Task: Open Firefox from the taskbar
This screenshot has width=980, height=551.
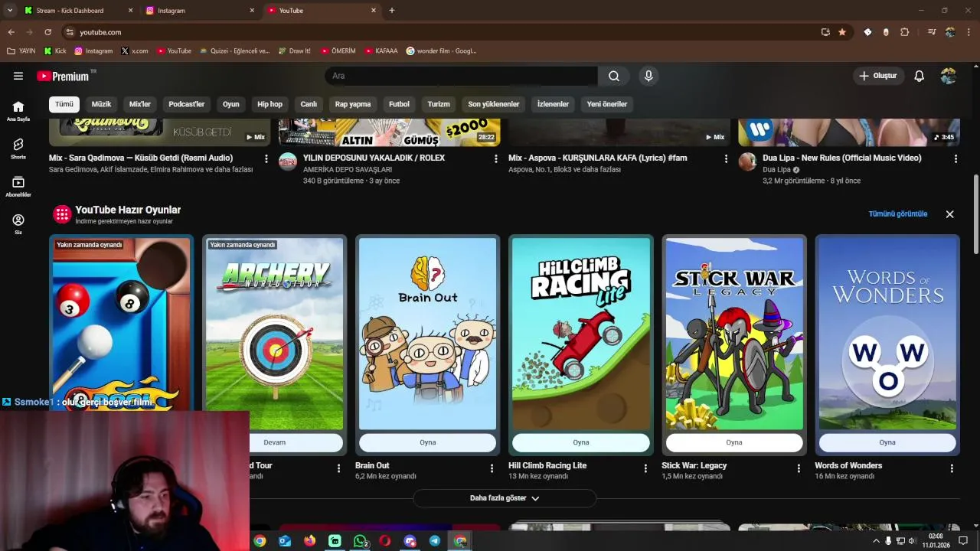Action: pos(309,541)
